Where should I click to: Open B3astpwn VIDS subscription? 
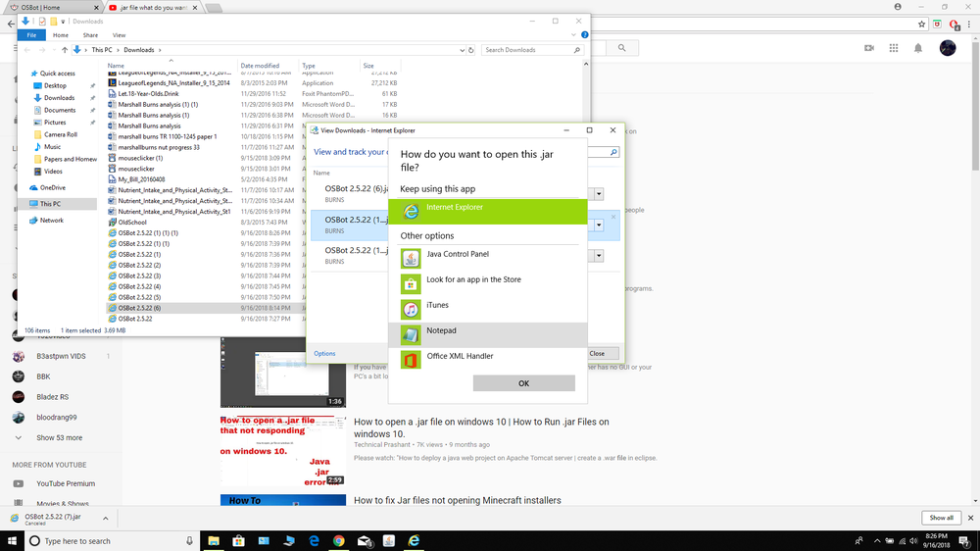61,357
